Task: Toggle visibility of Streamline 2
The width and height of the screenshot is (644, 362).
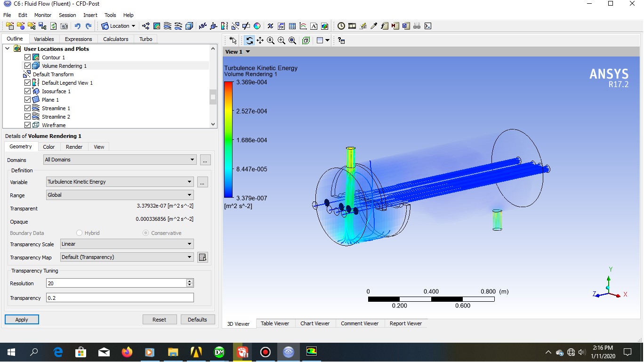Action: (27, 116)
